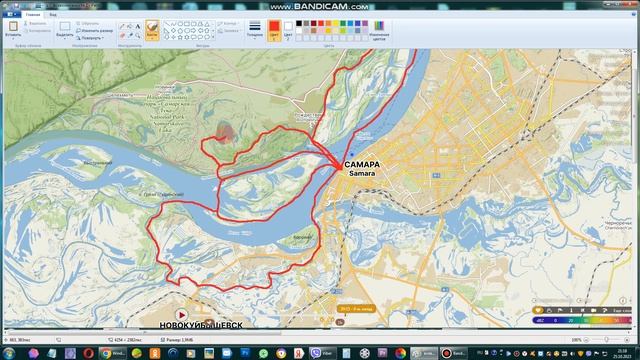Click the image dimensions text in status bar
640x360 pixels.
click(x=125, y=340)
